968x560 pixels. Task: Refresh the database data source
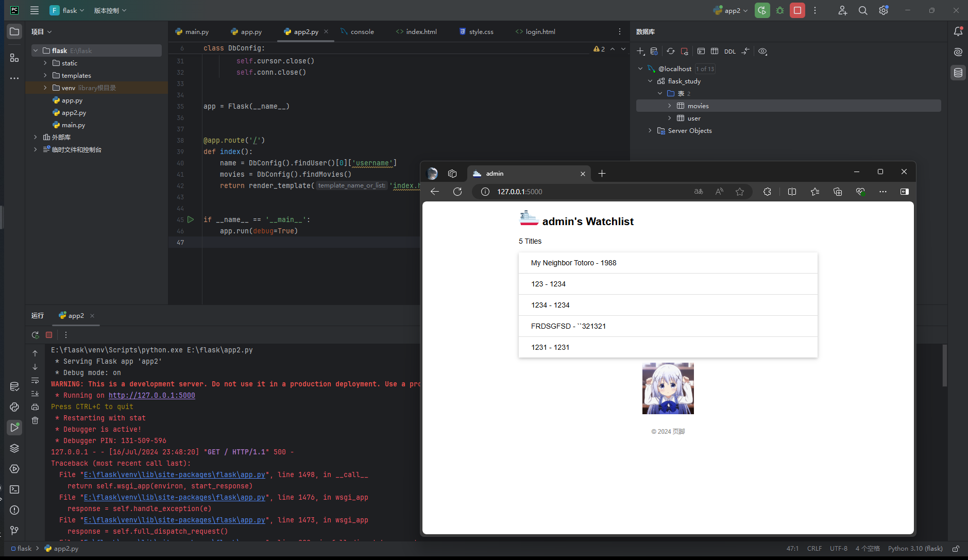coord(670,52)
